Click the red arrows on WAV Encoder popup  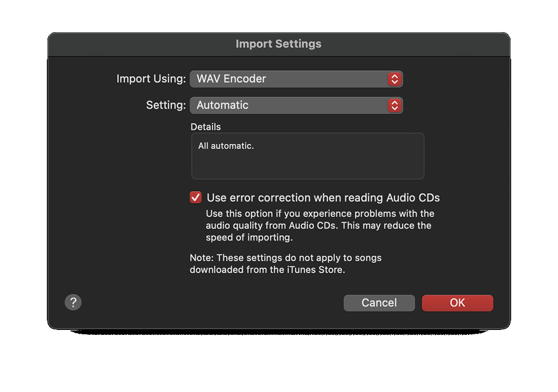(395, 78)
